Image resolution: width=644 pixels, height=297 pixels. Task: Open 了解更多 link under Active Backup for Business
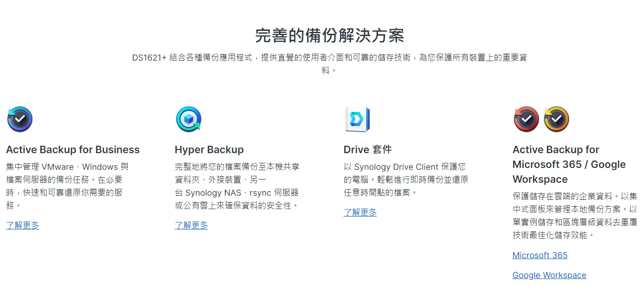point(23,225)
